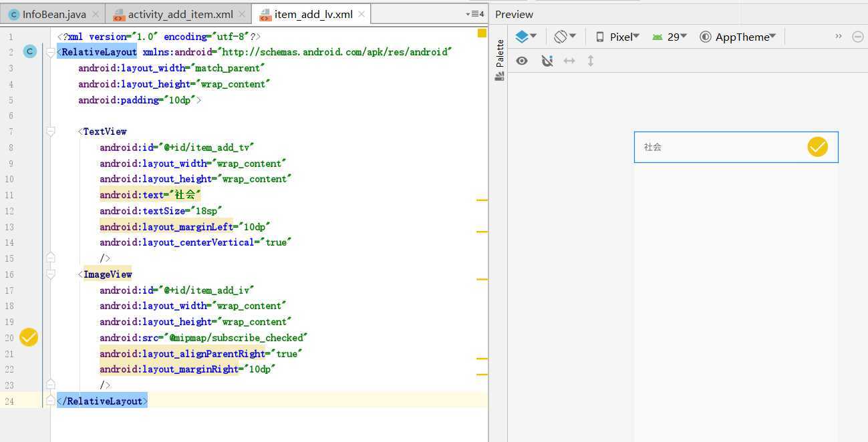Collapse the ImageView fold on line 16
Viewport: 868px width, 442px height.
(x=51, y=274)
